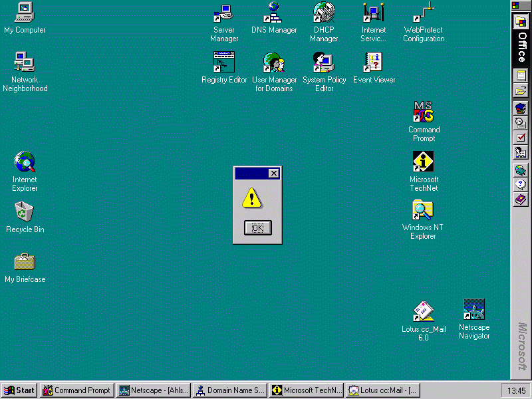Open the Start menu
The image size is (532, 399).
[19, 390]
